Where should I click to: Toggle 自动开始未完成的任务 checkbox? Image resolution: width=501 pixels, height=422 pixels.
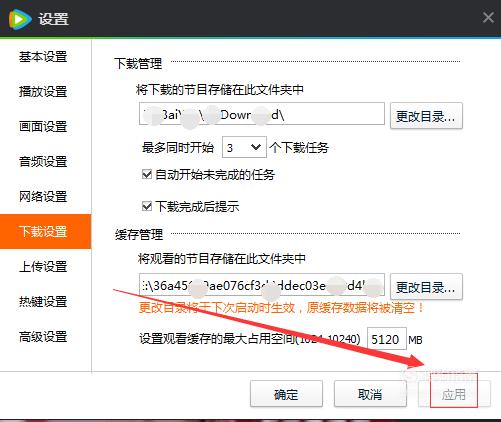coord(147,174)
